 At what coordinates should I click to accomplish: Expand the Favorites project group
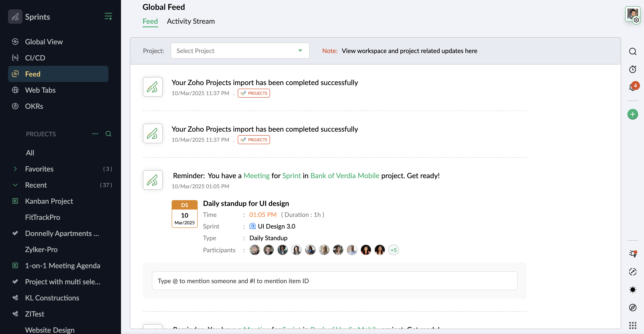point(15,169)
